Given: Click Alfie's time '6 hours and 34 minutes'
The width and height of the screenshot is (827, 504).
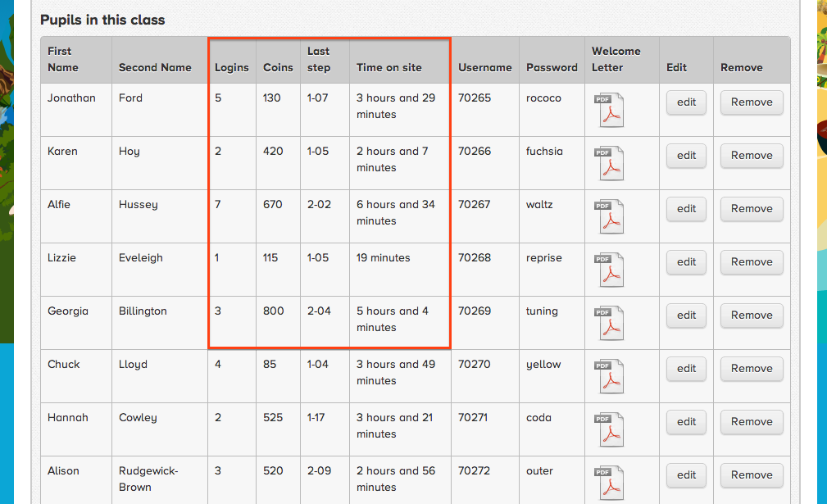Looking at the screenshot, I should coord(396,212).
